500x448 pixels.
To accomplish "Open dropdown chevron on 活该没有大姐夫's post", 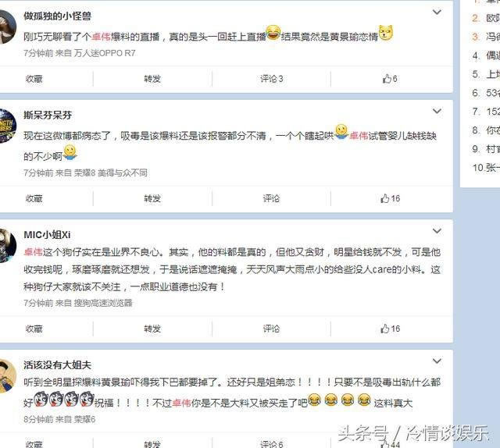I will point(437,361).
